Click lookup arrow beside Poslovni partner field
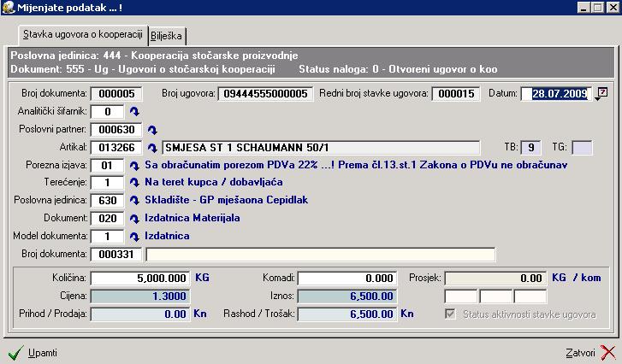This screenshot has width=622, height=364. [152, 130]
